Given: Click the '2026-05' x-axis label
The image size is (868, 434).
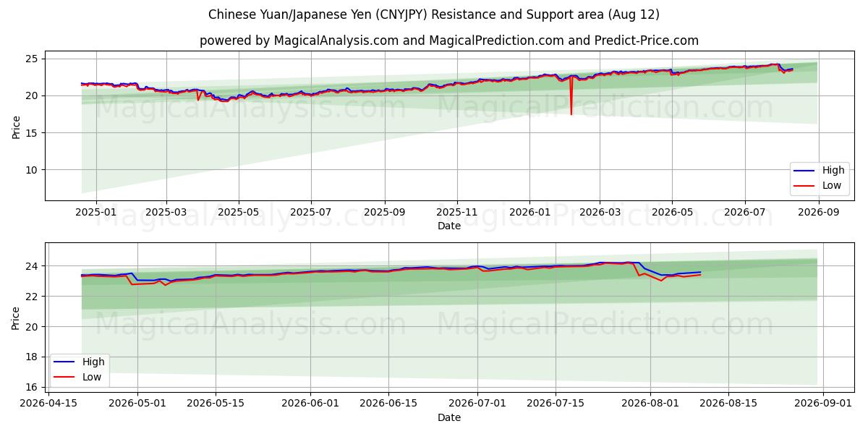Looking at the screenshot, I should [672, 212].
